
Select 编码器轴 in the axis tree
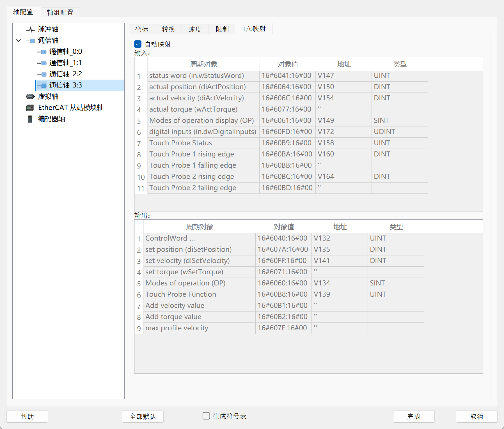[52, 119]
